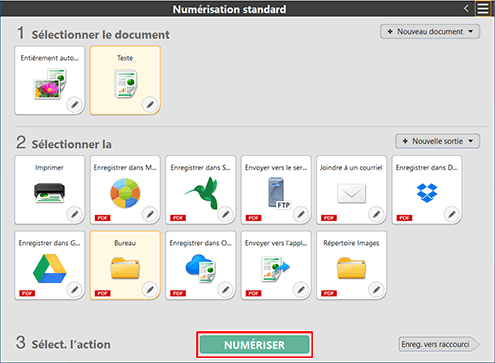Edit the Texte document settings pencil
The width and height of the screenshot is (495, 363).
150,104
